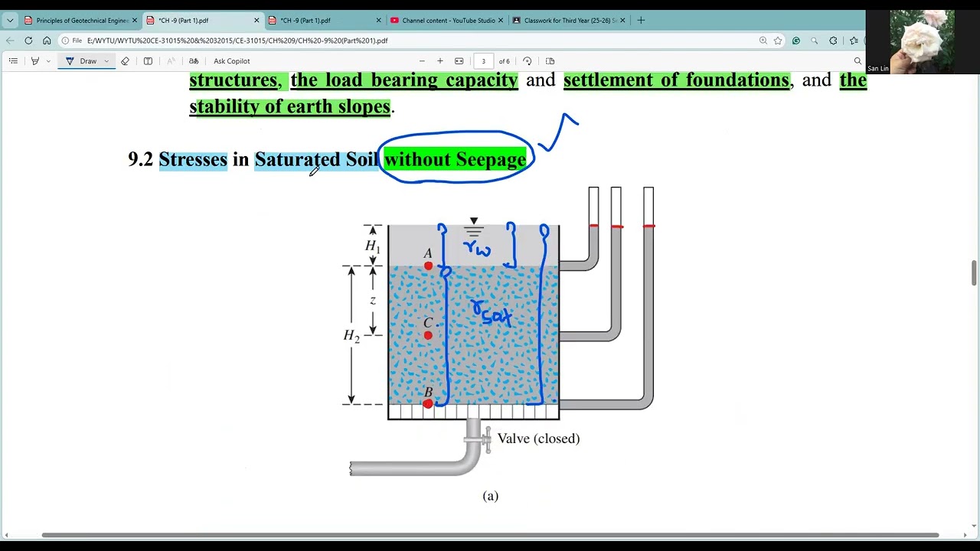
Task: Close the Principles of Geotechnical Engineering tab
Action: pyautogui.click(x=134, y=21)
